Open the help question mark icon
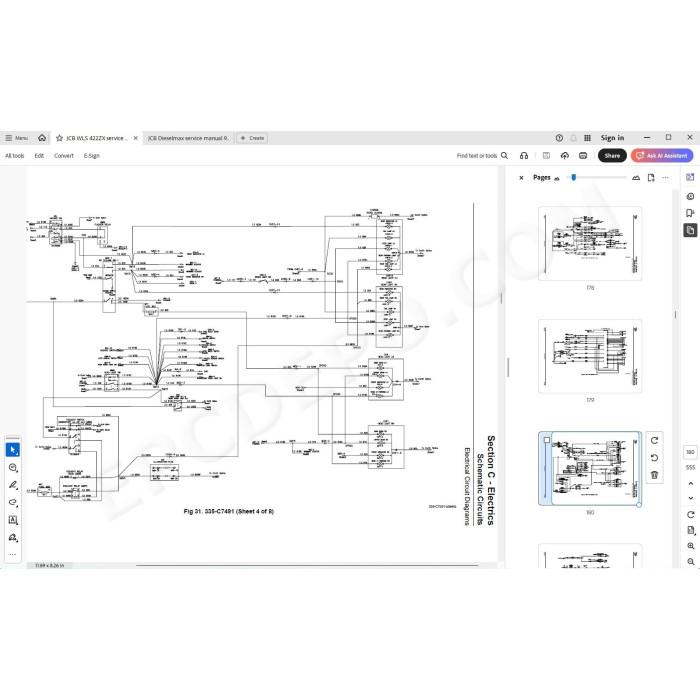 pos(559,138)
